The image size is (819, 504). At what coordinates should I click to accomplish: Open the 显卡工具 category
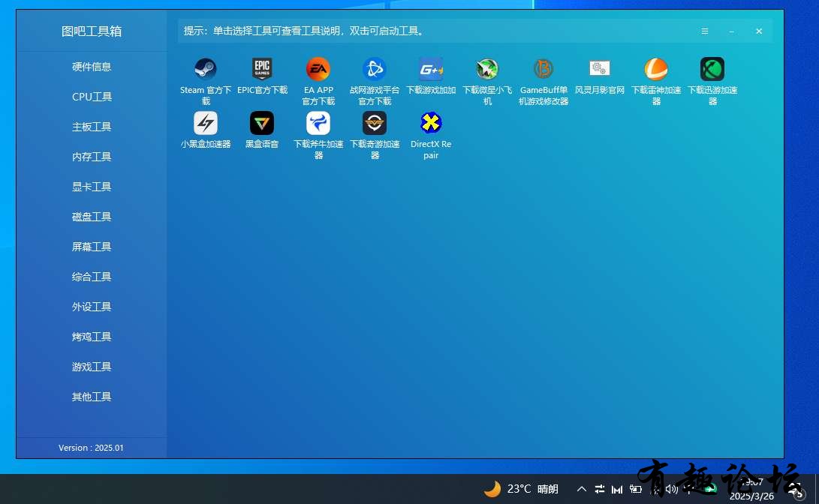(x=92, y=187)
